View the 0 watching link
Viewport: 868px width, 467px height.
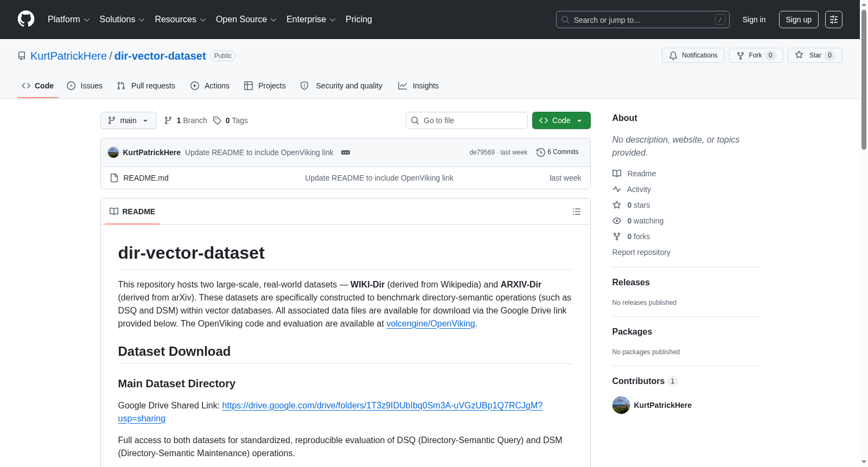638,221
